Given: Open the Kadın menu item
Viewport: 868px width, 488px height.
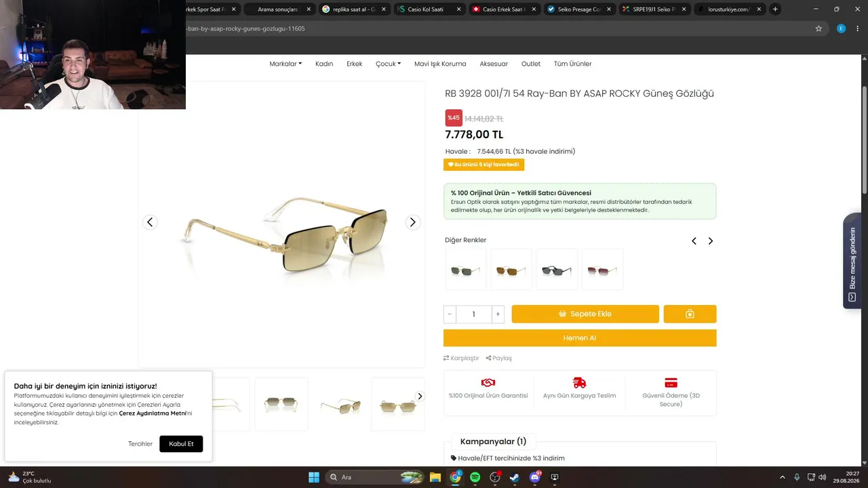Looking at the screenshot, I should [324, 64].
